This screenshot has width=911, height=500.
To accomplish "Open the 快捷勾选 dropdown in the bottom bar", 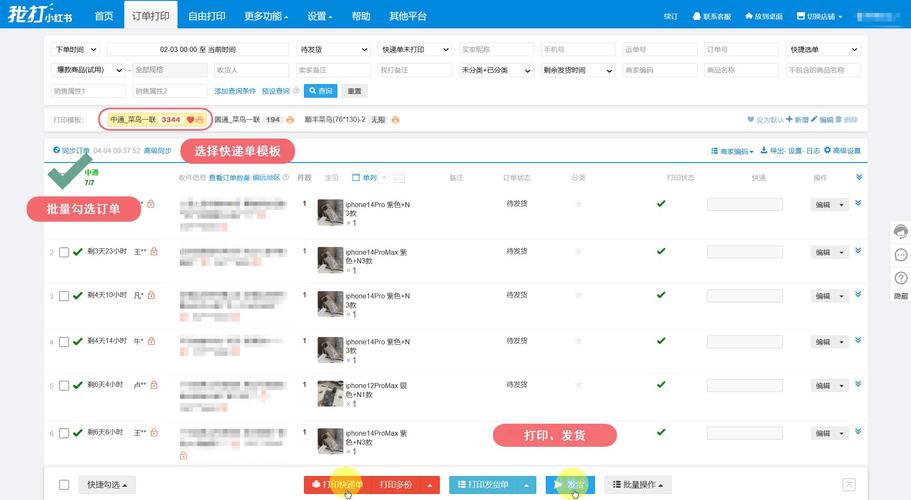I will point(107,484).
